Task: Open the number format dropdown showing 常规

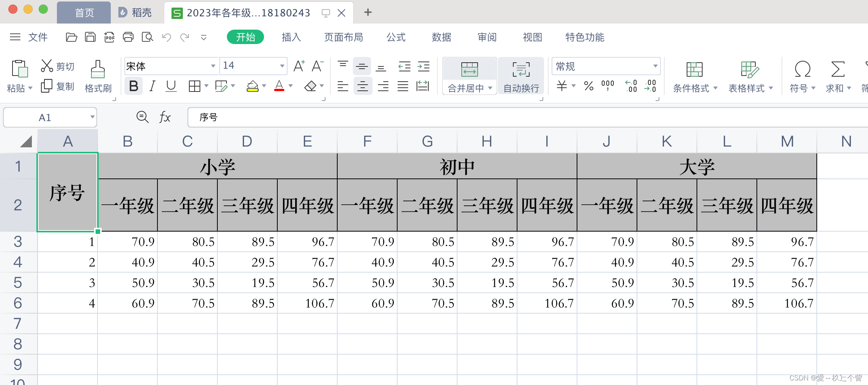Action: point(654,66)
